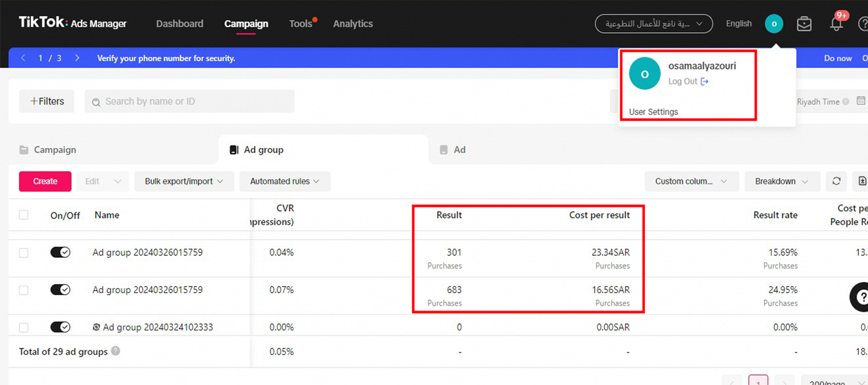868x385 pixels.
Task: Click the teal user avatar icon in the header
Action: pos(773,24)
